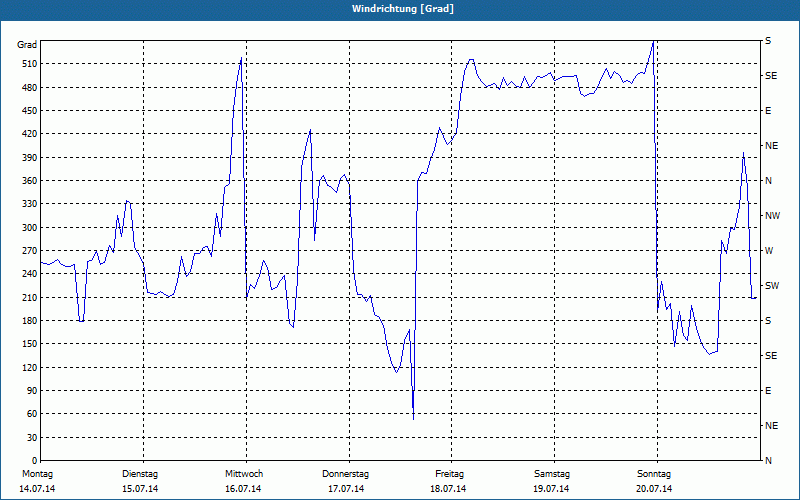Click the "W" compass label
800x500 pixels.
point(769,251)
